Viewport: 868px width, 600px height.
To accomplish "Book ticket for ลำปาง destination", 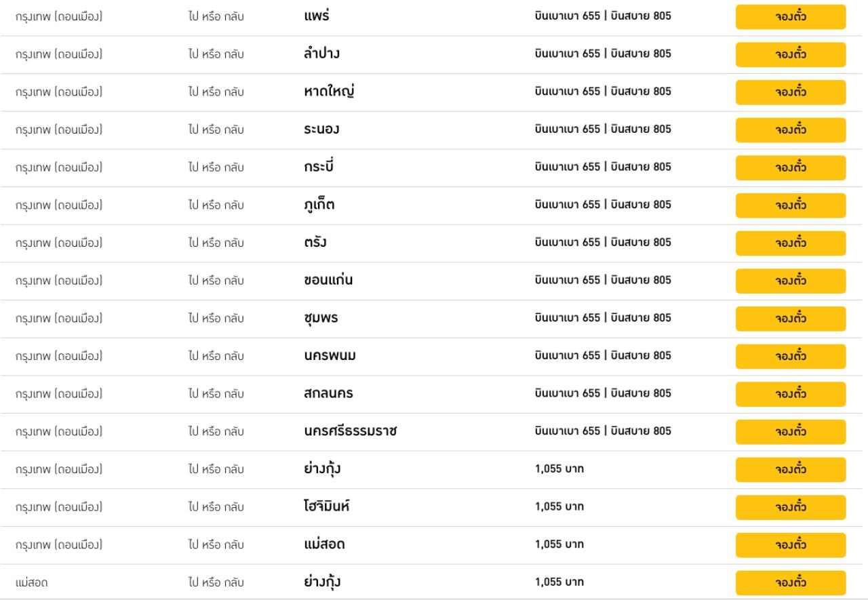I will (x=791, y=54).
